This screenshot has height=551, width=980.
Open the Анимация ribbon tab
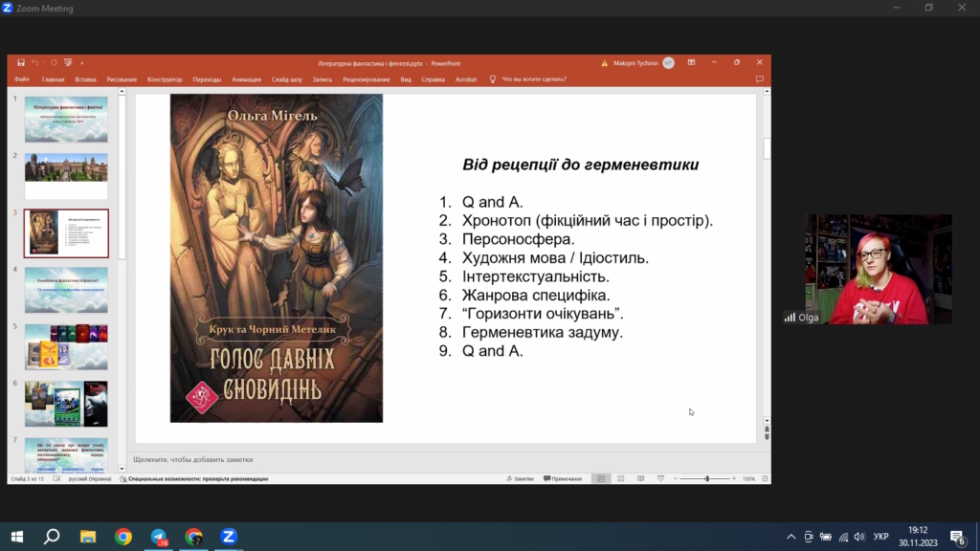246,79
